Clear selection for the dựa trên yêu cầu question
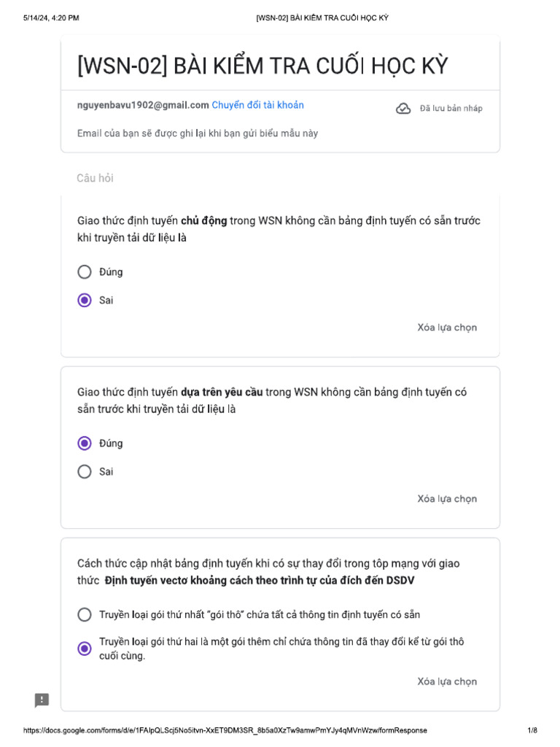 point(447,499)
